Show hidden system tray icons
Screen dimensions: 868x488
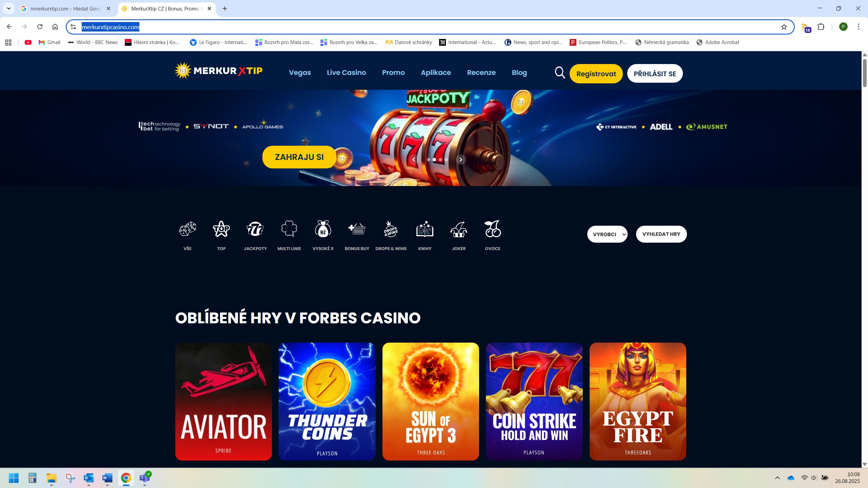777,478
